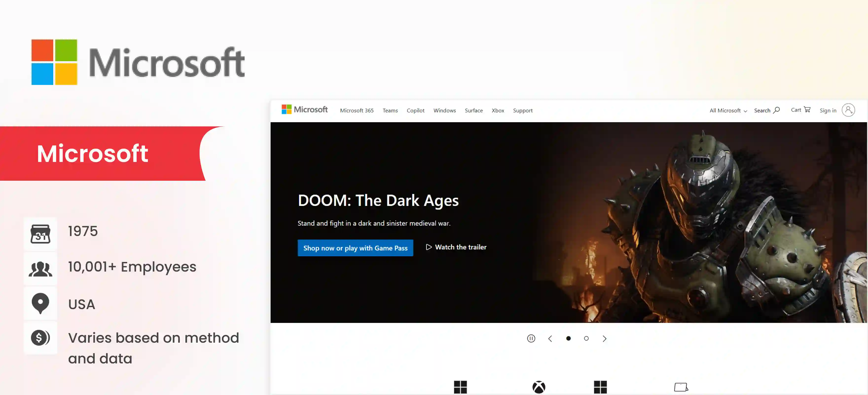Click the calendar icon beside 1975

pyautogui.click(x=40, y=234)
